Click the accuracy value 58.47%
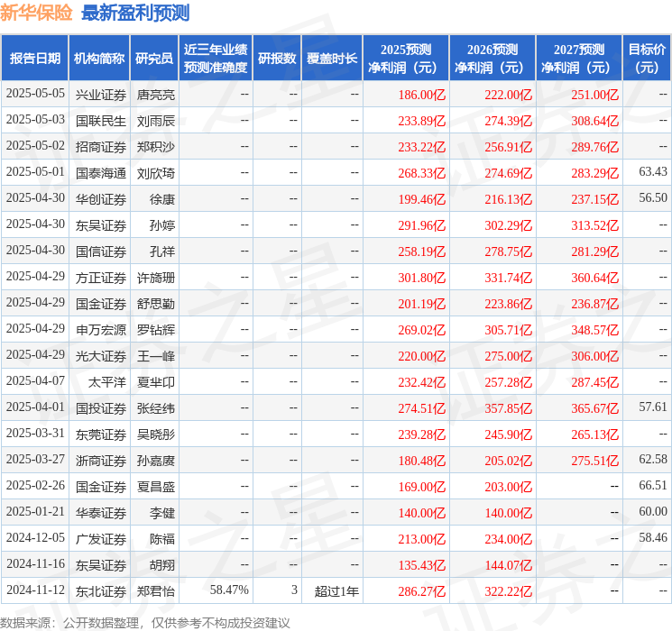 coord(229,590)
